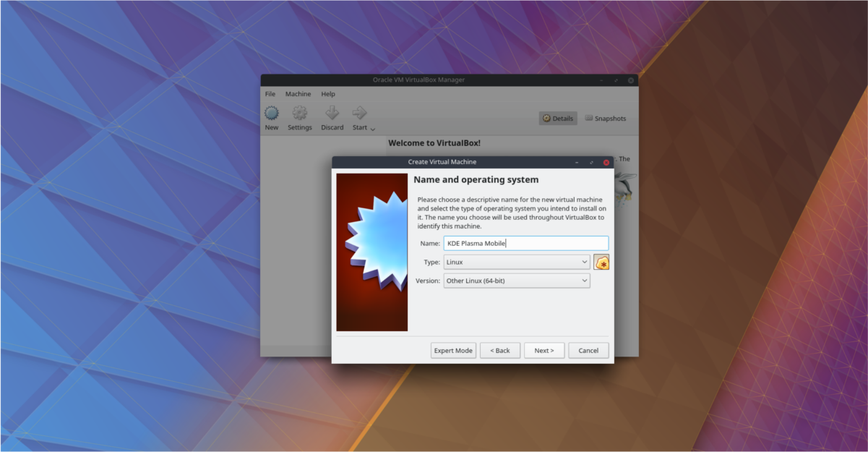This screenshot has height=452, width=868.
Task: Close the Create Virtual Machine dialog
Action: coord(606,162)
